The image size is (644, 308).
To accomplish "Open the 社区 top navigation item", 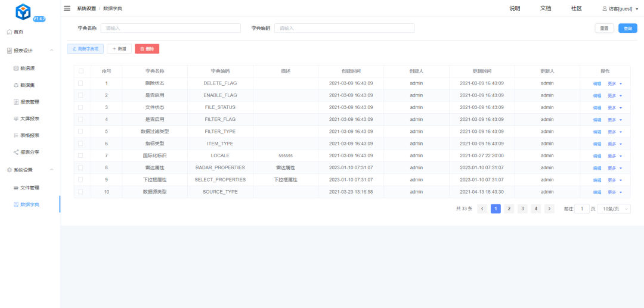I will (576, 8).
